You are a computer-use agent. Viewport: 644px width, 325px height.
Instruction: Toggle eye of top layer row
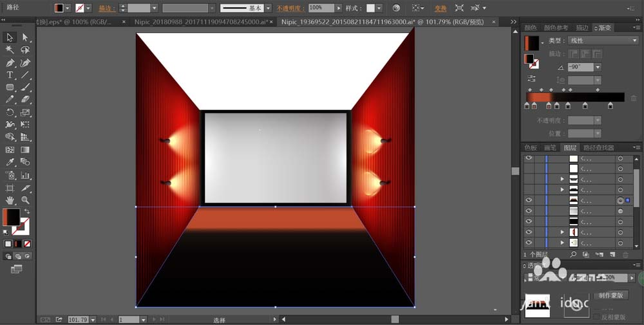529,158
